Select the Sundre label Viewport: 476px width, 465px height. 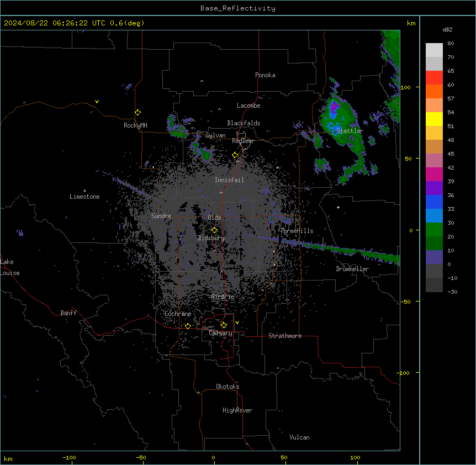coord(161,216)
